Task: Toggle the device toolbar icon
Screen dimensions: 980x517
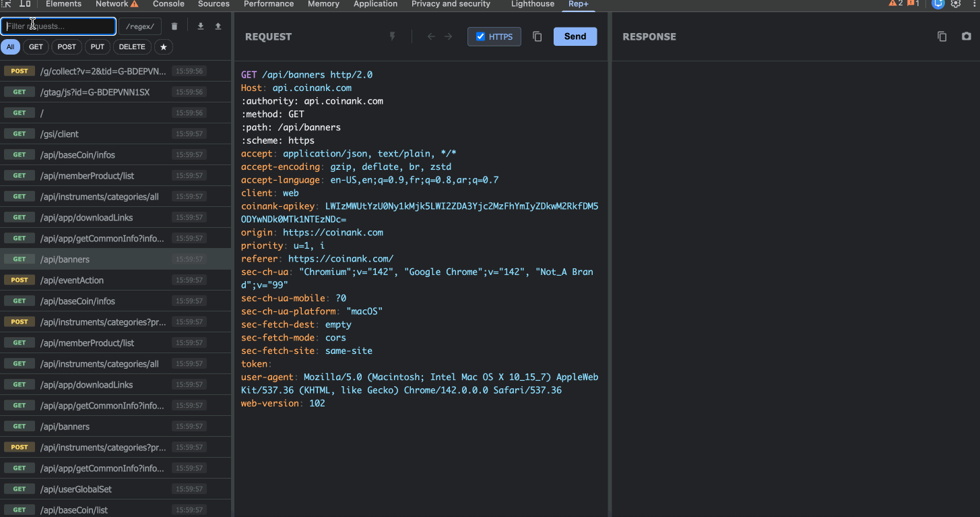Action: [25, 4]
